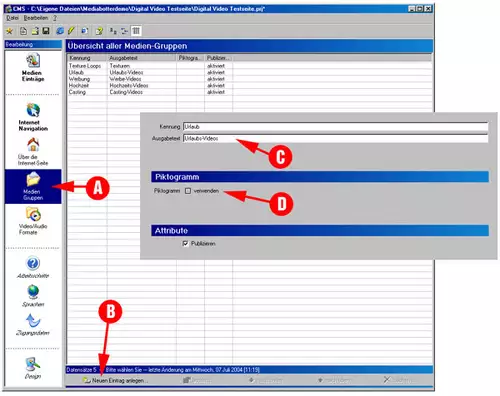Open Zugangsdaten in the sidebar
The width and height of the screenshot is (500, 396).
33,325
